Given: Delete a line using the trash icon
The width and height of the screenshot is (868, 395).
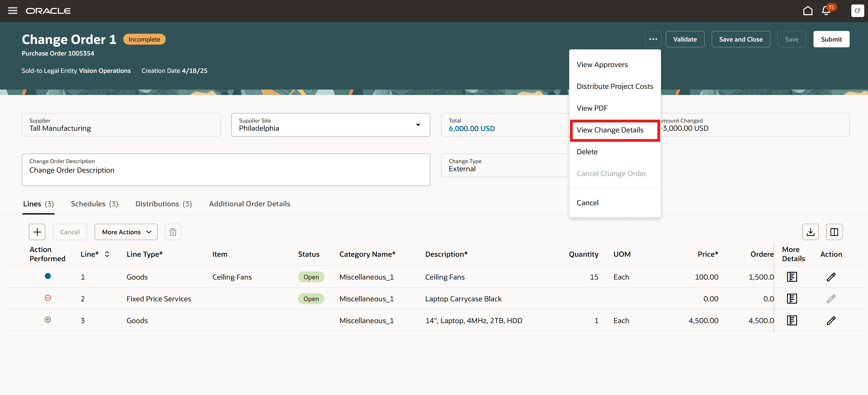Looking at the screenshot, I should pyautogui.click(x=173, y=232).
